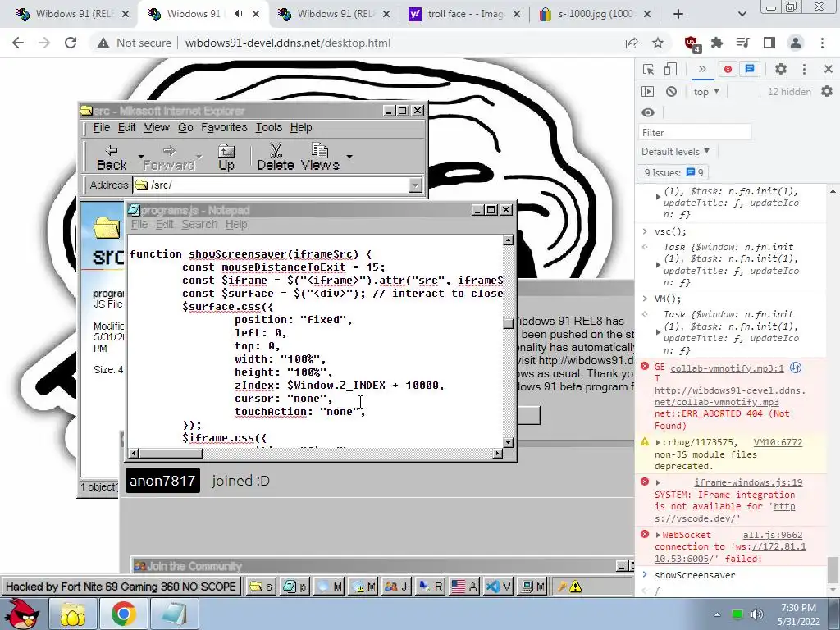This screenshot has width=840, height=630.
Task: Open the /src/ address bar dropdown
Action: tap(415, 185)
